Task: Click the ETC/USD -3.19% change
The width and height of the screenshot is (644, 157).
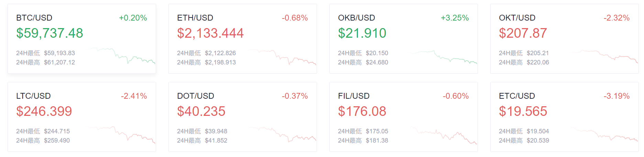Action: 617,96
